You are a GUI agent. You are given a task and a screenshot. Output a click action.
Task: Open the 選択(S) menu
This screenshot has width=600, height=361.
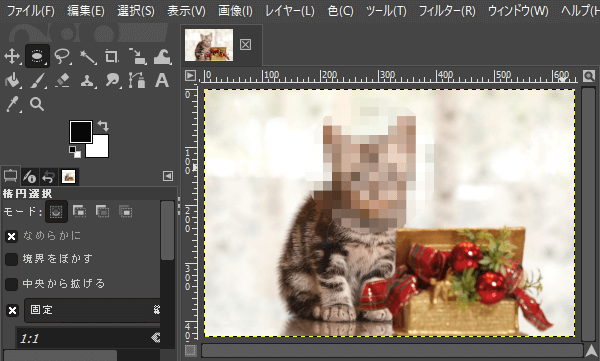136,11
